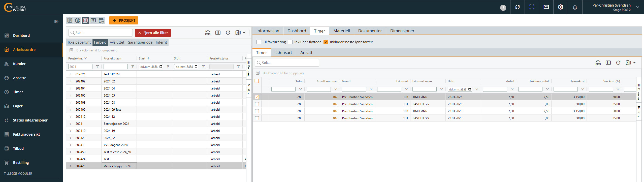Expand project row 202409
644x182 pixels.
pos(71,110)
